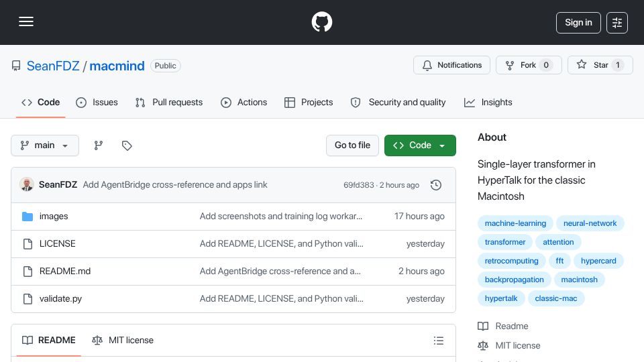
Task: Click the hypercard topic tag
Action: pyautogui.click(x=598, y=261)
